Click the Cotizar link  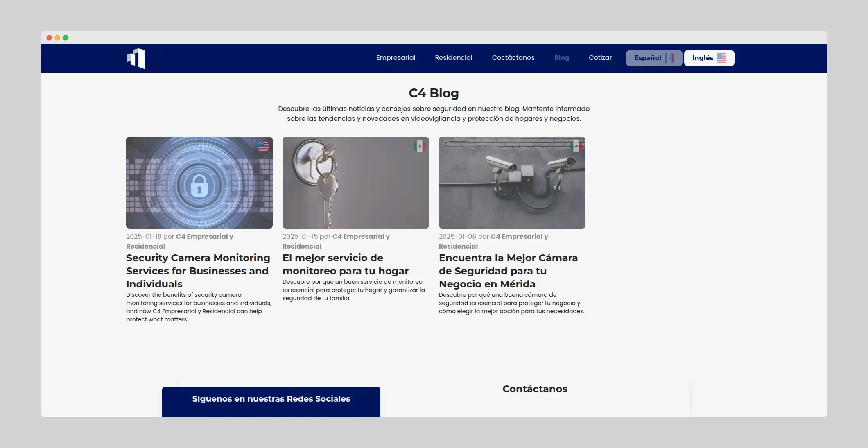click(x=600, y=58)
